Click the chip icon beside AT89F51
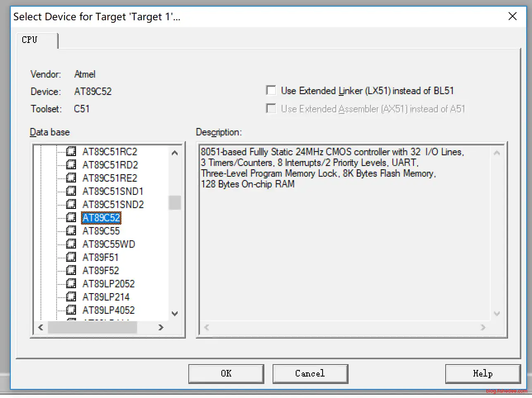Screen dimensions: 532x398 pos(71,257)
